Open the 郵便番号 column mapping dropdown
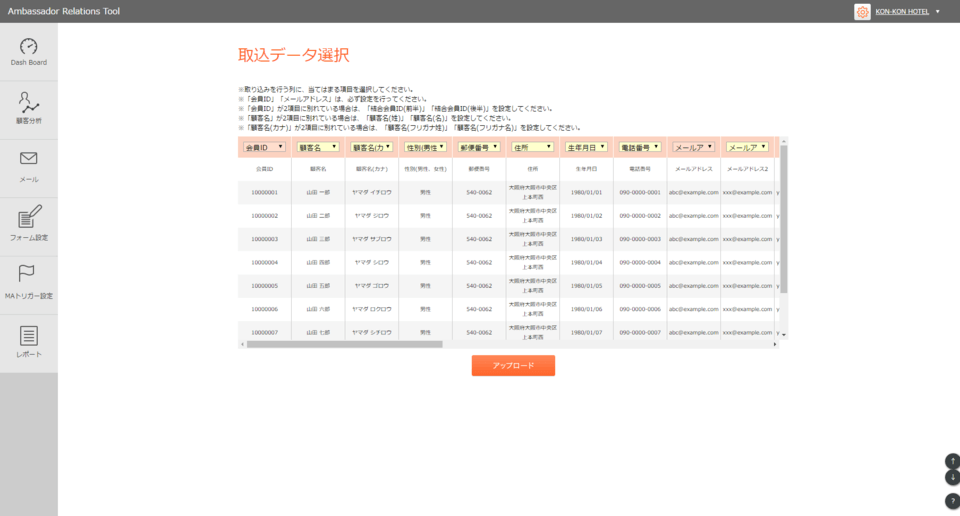 pyautogui.click(x=479, y=147)
